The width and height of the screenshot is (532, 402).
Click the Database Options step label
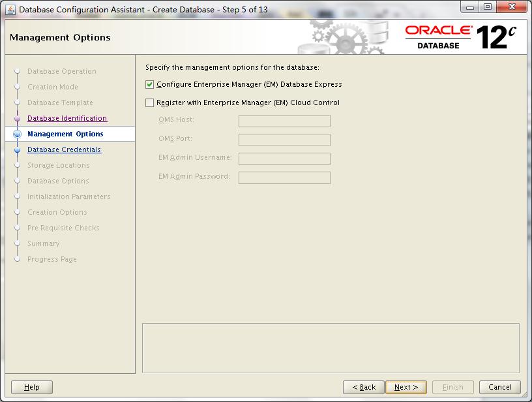pyautogui.click(x=58, y=181)
